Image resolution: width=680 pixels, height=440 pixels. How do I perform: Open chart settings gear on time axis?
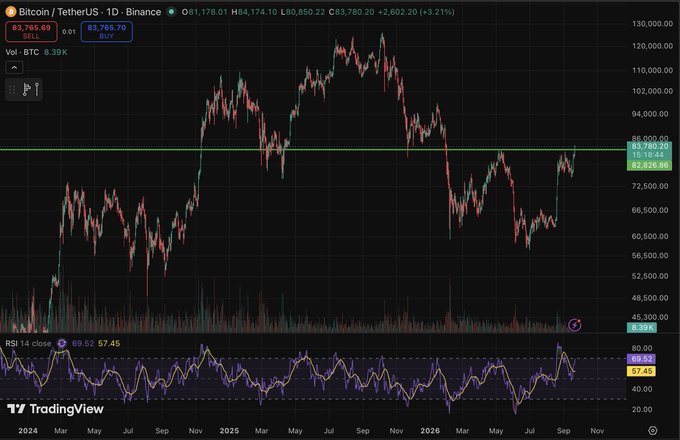(653, 430)
